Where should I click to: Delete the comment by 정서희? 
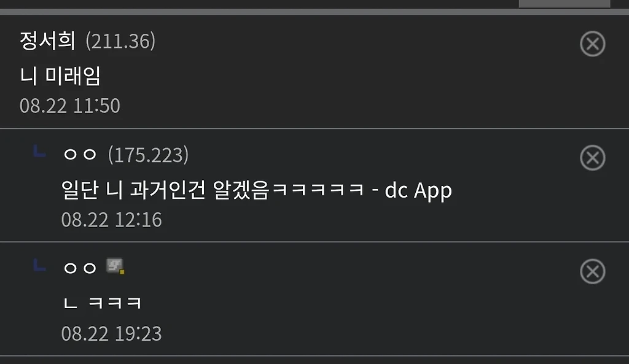coord(593,44)
